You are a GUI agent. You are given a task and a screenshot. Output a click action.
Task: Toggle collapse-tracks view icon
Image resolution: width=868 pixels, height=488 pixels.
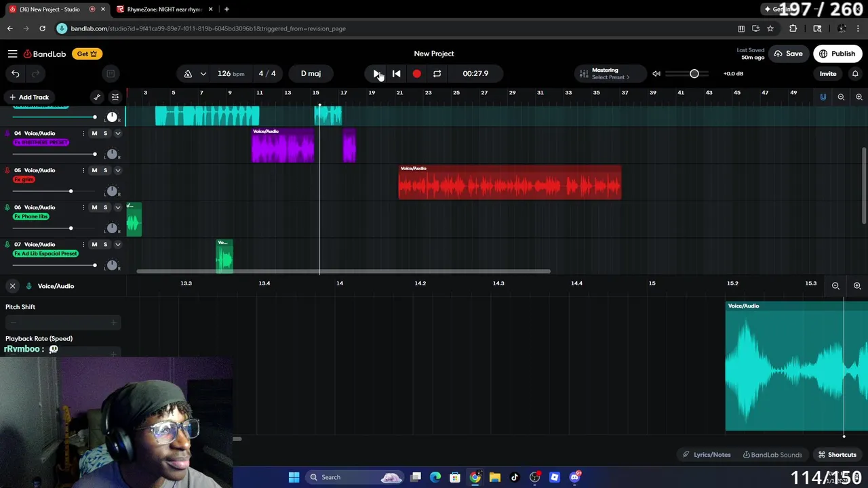point(115,97)
